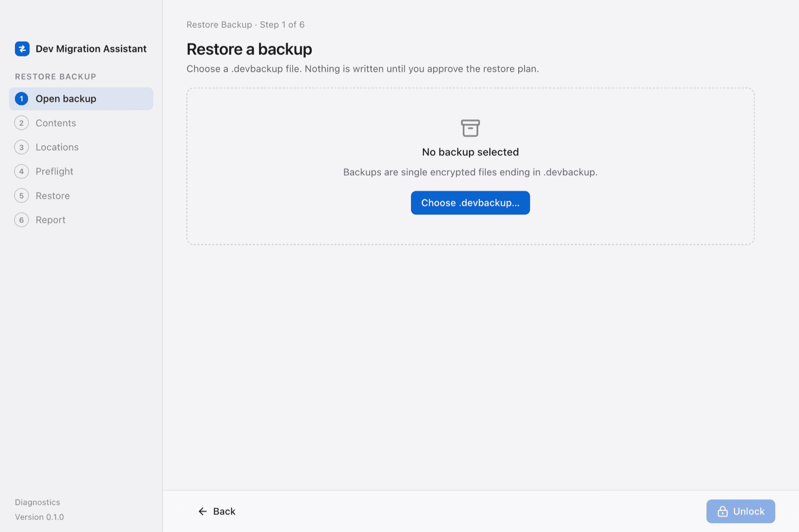The image size is (799, 532).
Task: Go to the Preflight step
Action: (81, 172)
